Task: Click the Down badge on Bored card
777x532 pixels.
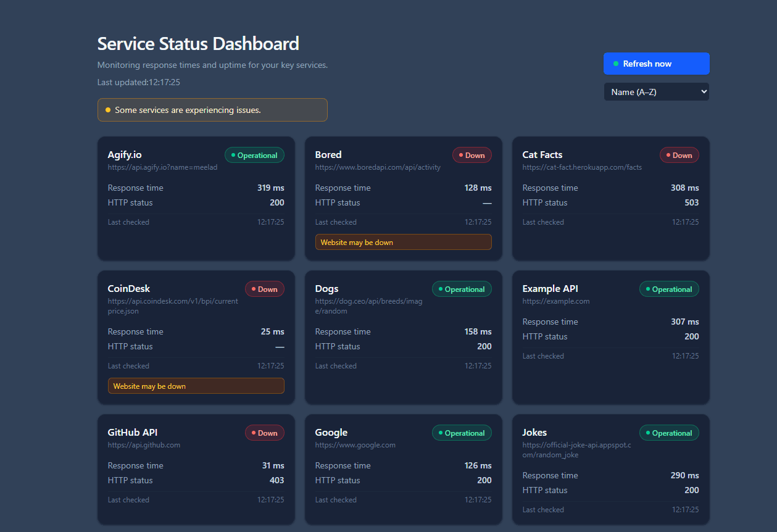Action: click(472, 156)
